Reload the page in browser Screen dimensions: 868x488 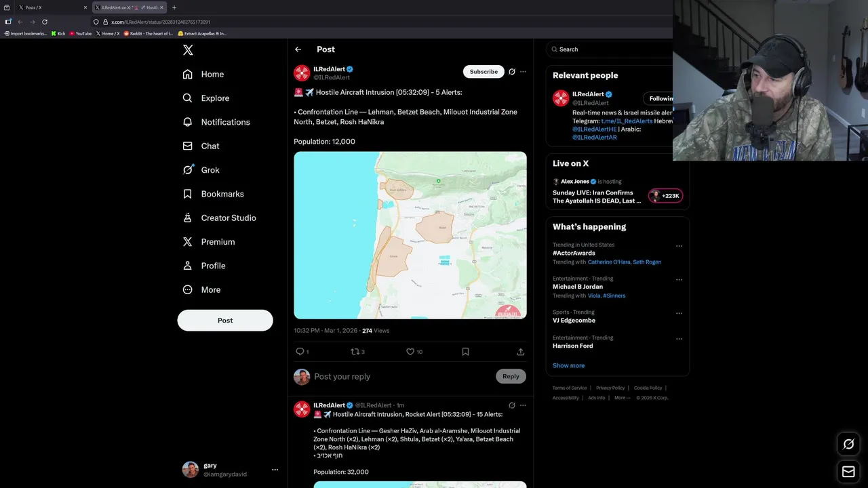pos(45,22)
